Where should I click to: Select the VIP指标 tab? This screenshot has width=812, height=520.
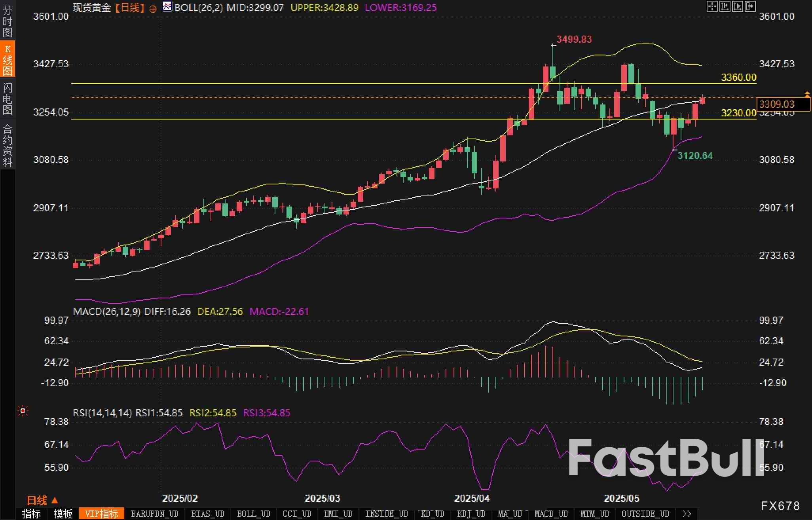(102, 514)
